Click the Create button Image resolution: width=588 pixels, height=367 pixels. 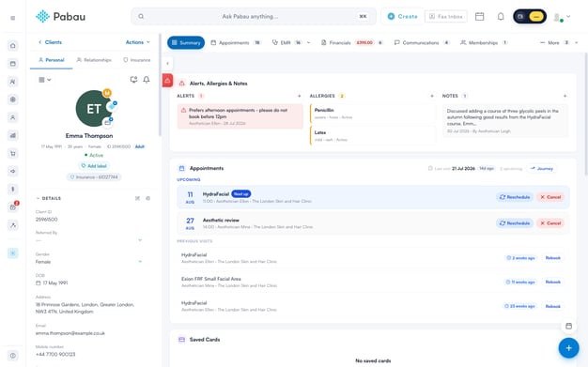(402, 17)
